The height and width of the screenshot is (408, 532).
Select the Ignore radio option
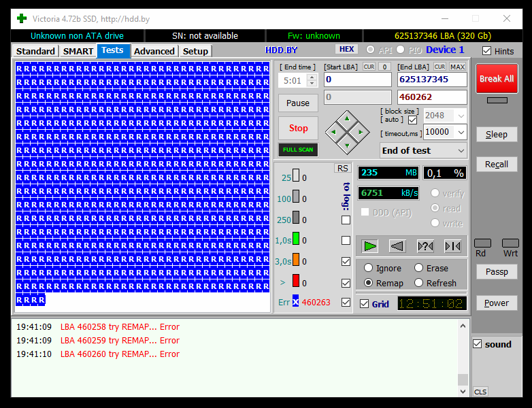click(369, 268)
